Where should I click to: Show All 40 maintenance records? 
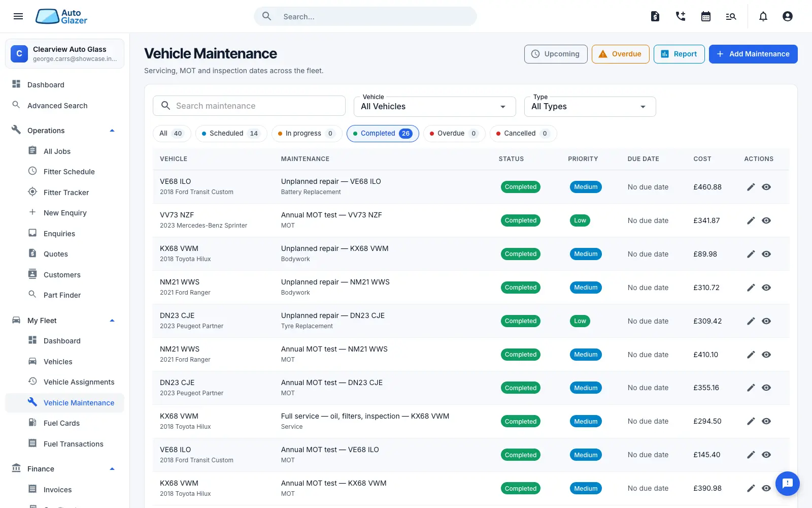tap(172, 134)
